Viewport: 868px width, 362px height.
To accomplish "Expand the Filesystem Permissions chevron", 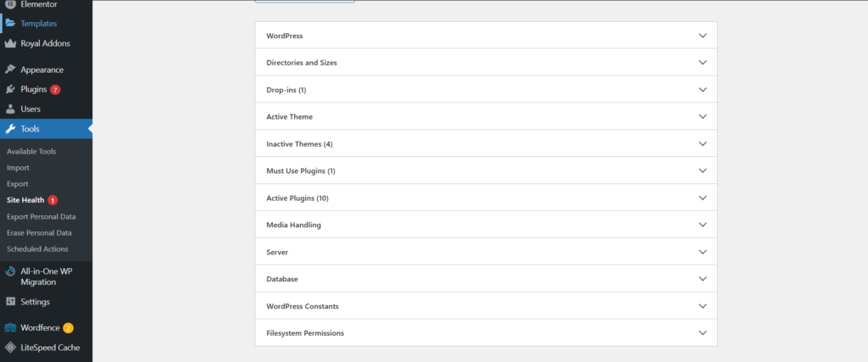I will [703, 333].
